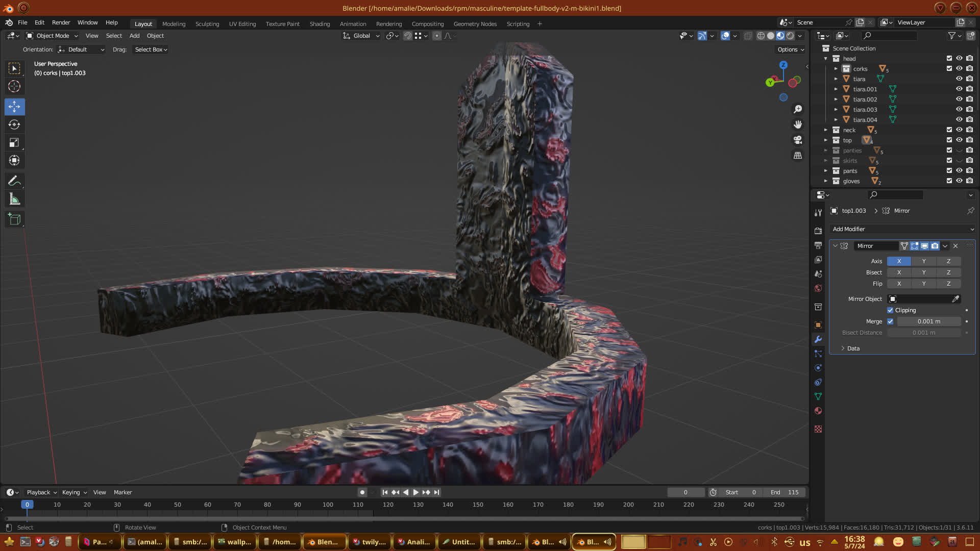The image size is (980, 551).
Task: Open Material properties tab icon
Action: click(818, 411)
